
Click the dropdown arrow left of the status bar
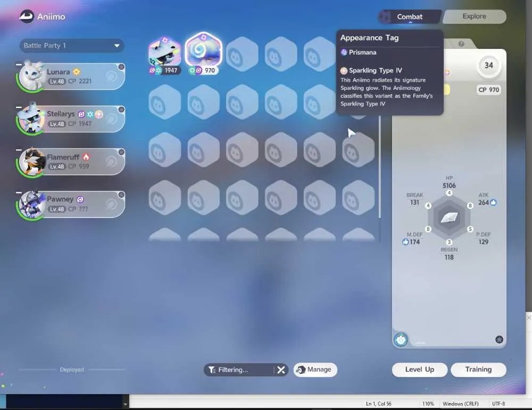click(126, 404)
